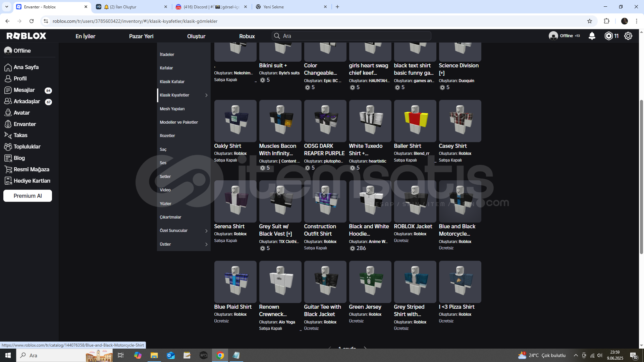Image resolution: width=644 pixels, height=362 pixels.
Task: Select the Mesh Yapıları category
Action: coord(172,109)
